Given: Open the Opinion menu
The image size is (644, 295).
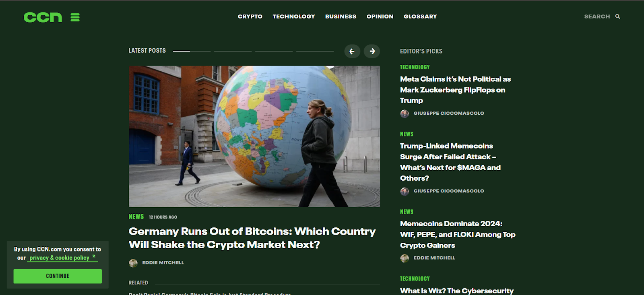Looking at the screenshot, I should 380,17.
